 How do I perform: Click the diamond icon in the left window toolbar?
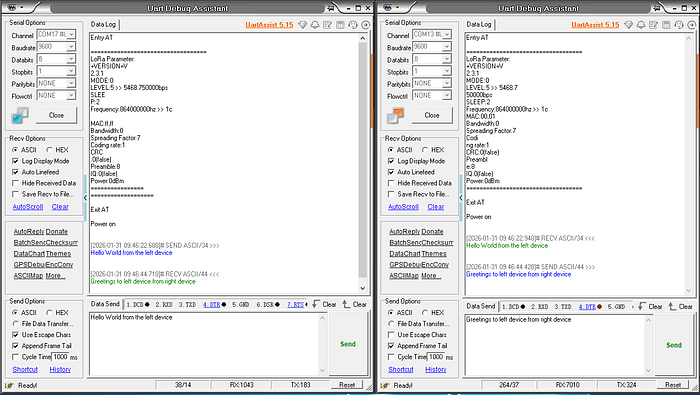302,25
